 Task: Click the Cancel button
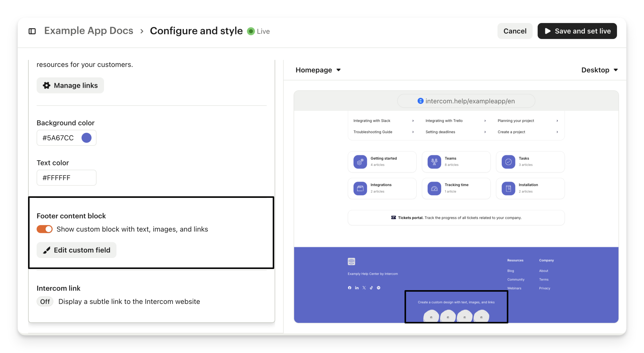[x=515, y=31]
